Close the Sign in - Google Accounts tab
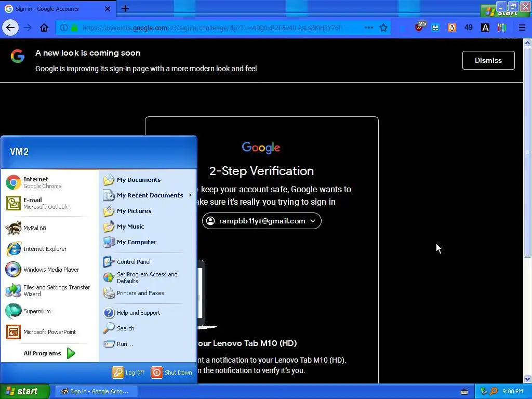The height and width of the screenshot is (399, 532). click(108, 9)
